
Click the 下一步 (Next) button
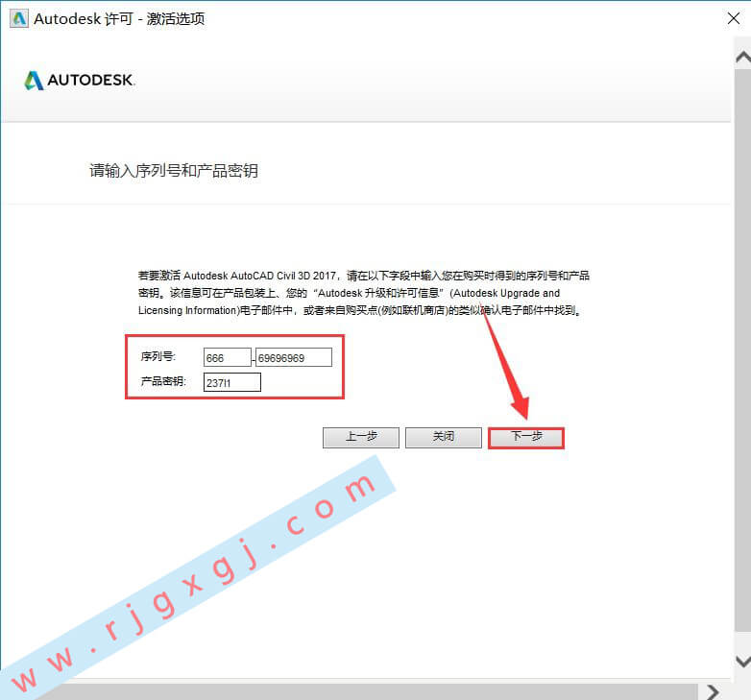coord(526,438)
